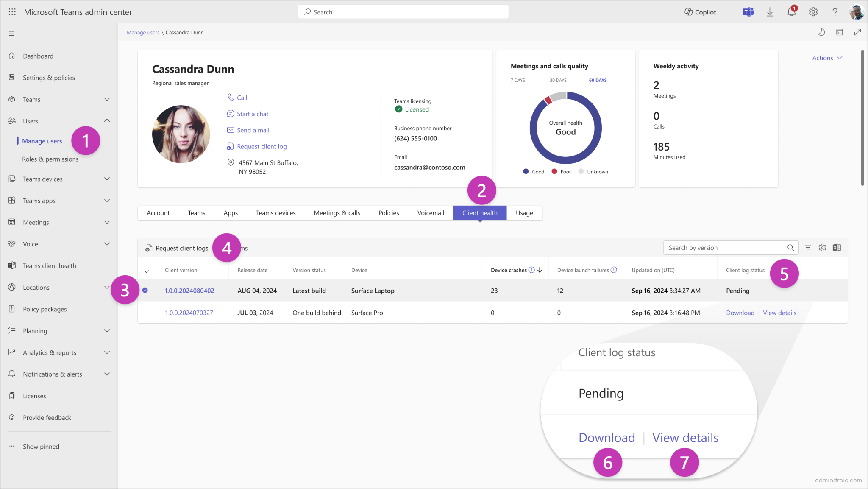Open the Actions dropdown
This screenshot has width=868, height=489.
826,58
